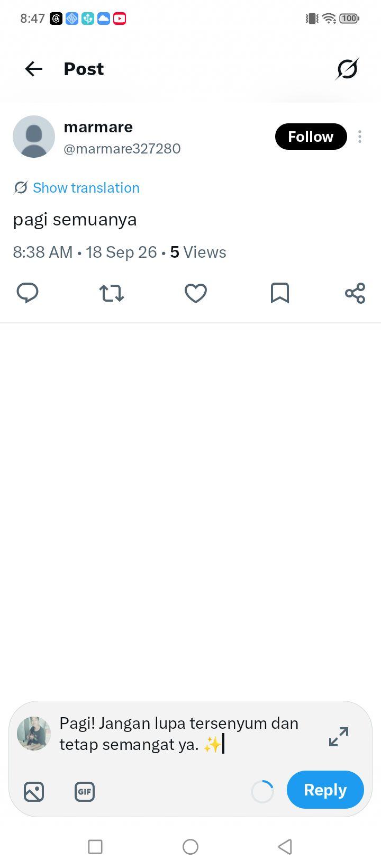Screen dimensions: 381x868
Task: Tap the Android home navigation button
Action: [190, 847]
